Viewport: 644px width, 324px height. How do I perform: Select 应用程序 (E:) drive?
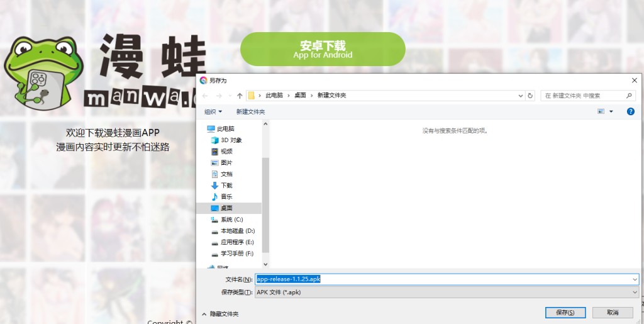coord(237,242)
